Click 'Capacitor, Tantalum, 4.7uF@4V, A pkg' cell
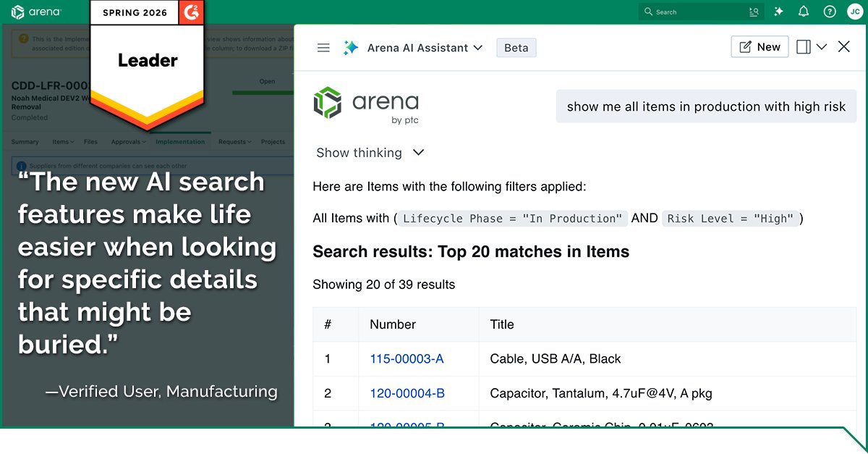The height and width of the screenshot is (454, 868). pos(601,394)
